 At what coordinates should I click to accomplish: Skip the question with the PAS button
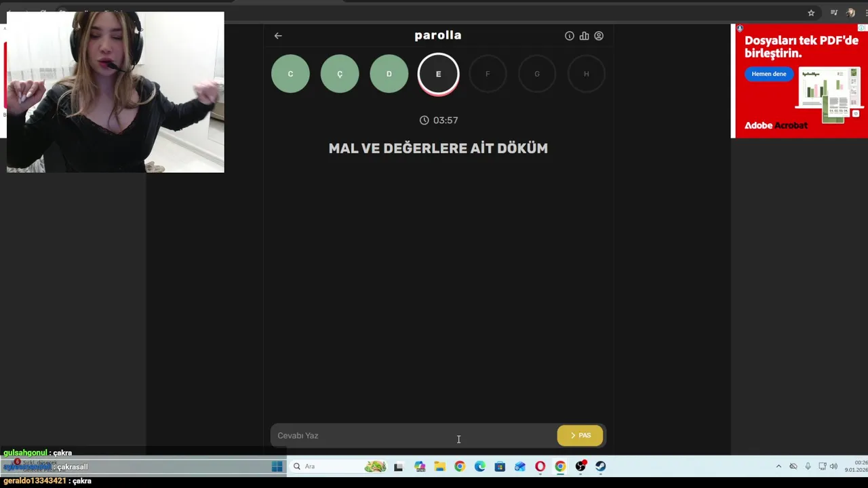pyautogui.click(x=580, y=436)
